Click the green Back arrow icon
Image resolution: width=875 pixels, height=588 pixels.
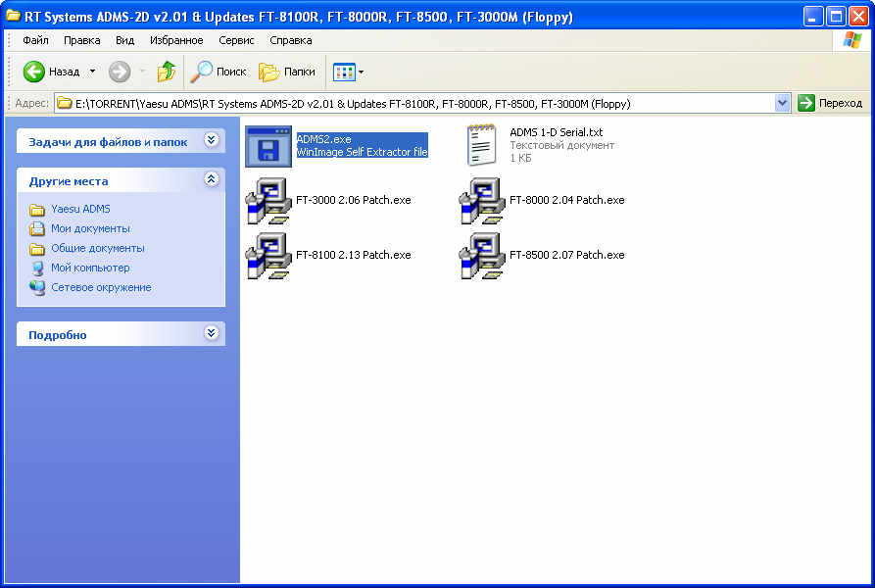33,72
